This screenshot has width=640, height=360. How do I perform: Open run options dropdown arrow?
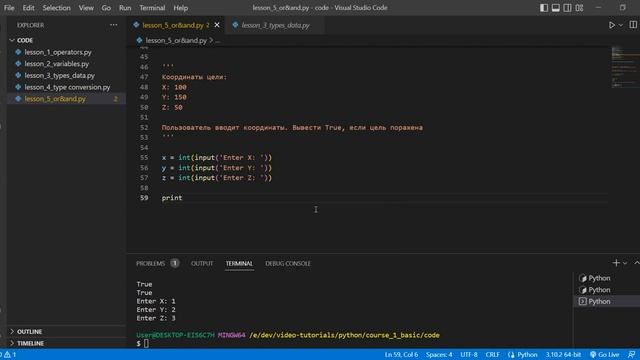(621, 25)
